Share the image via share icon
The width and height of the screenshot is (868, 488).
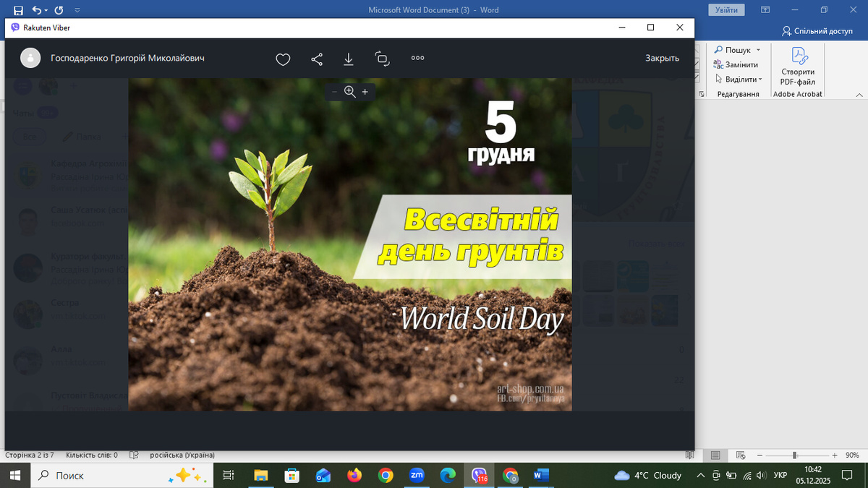coord(317,59)
